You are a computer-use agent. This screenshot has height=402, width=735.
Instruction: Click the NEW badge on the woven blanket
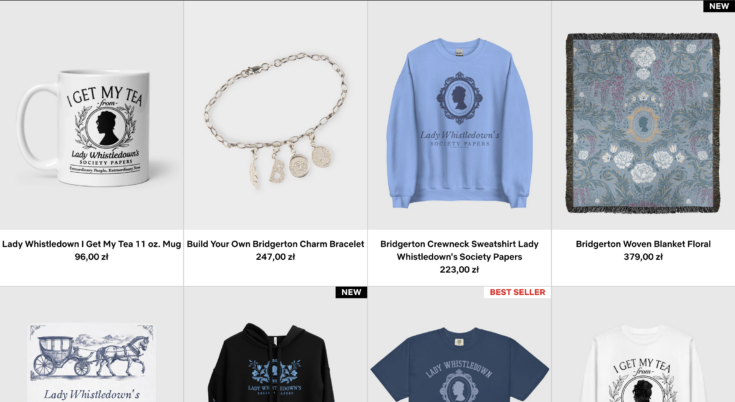719,6
